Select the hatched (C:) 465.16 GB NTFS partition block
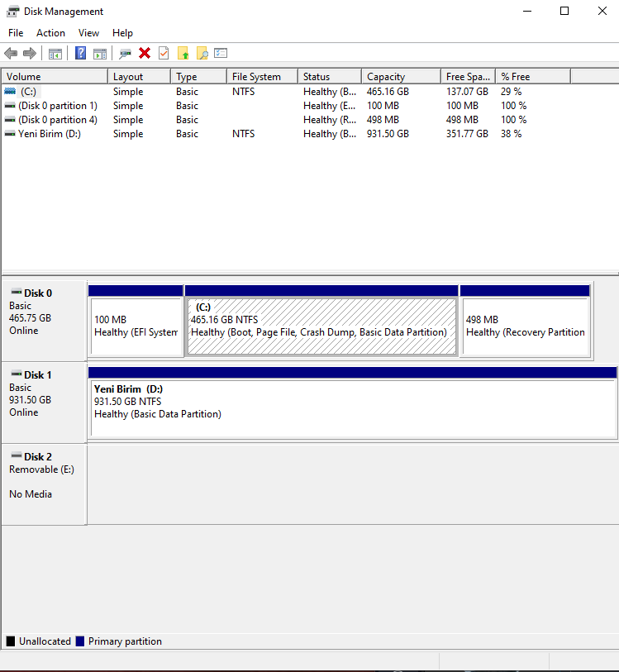619x672 pixels. (321, 321)
